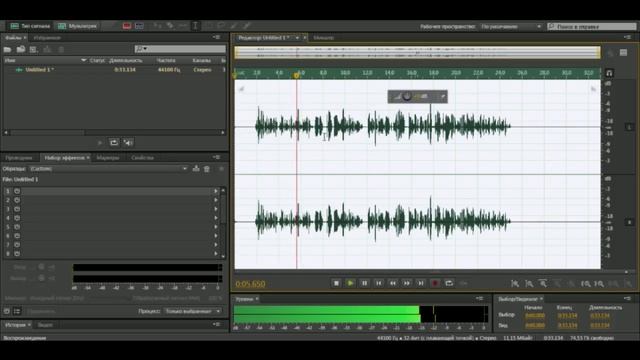Toggle power for effect slot 2
Image resolution: width=640 pixels, height=360 pixels.
(x=17, y=200)
